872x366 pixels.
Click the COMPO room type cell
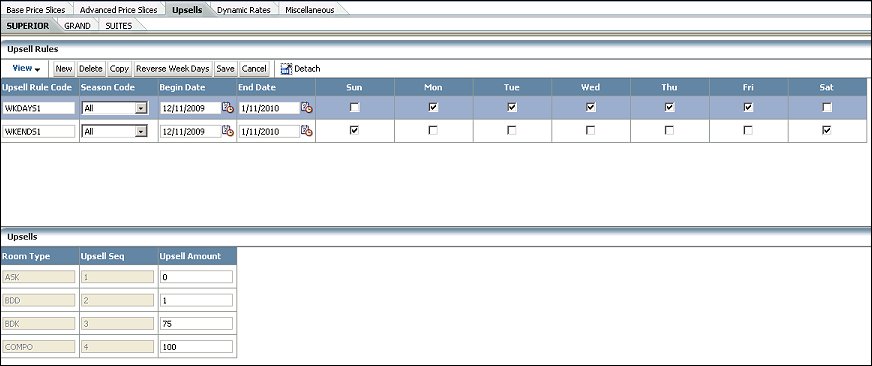click(39, 347)
